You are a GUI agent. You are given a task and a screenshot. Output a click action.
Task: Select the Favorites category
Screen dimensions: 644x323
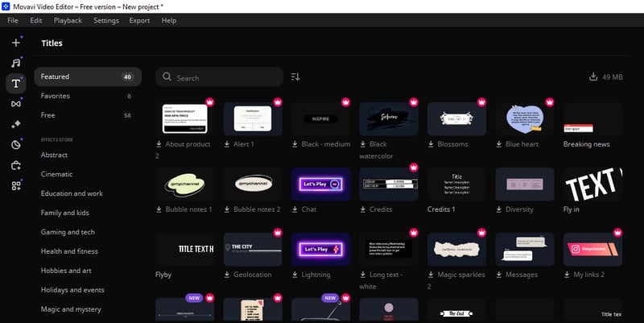(88, 96)
